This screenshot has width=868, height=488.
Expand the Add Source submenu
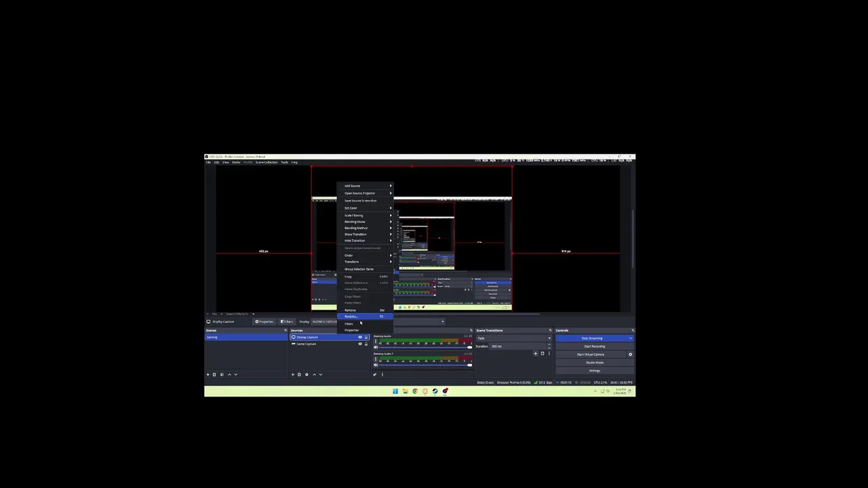click(364, 186)
